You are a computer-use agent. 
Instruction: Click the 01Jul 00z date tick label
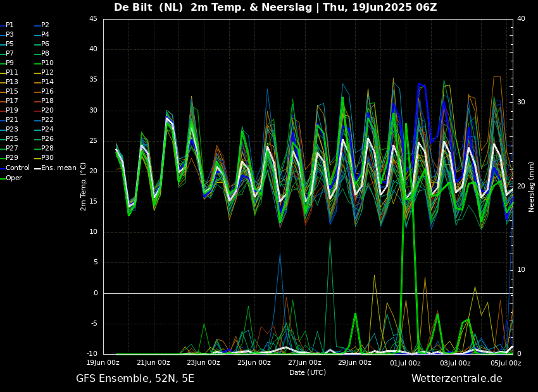coord(405,363)
